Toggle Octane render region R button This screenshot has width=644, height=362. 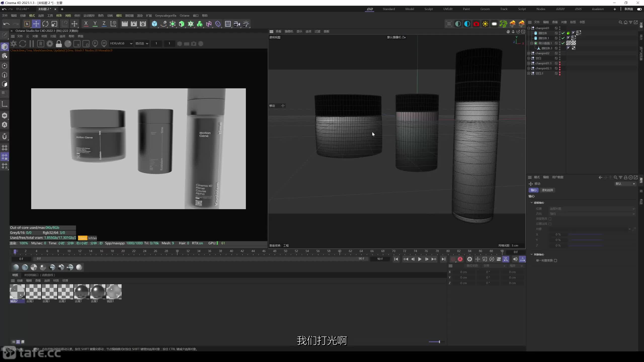click(41, 43)
